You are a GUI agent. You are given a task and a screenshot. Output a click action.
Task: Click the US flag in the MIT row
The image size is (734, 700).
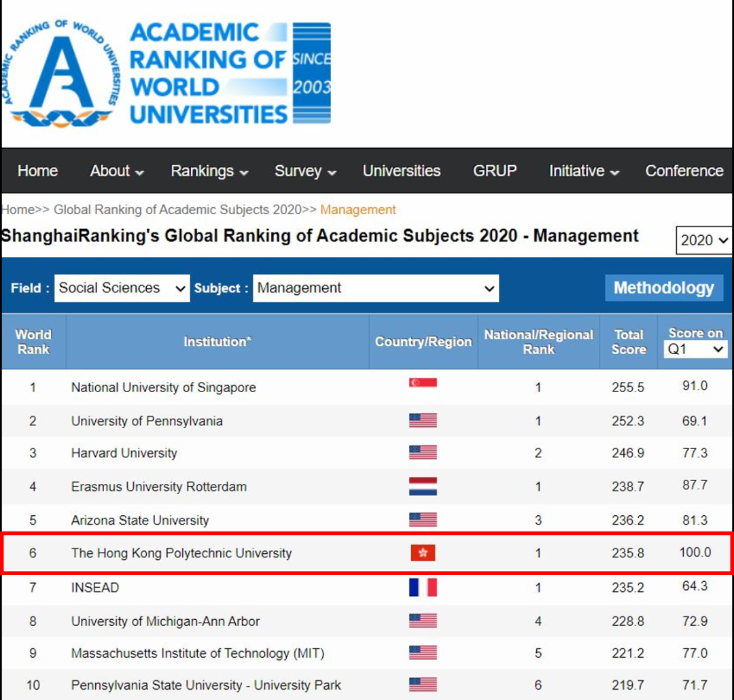pyautogui.click(x=423, y=653)
